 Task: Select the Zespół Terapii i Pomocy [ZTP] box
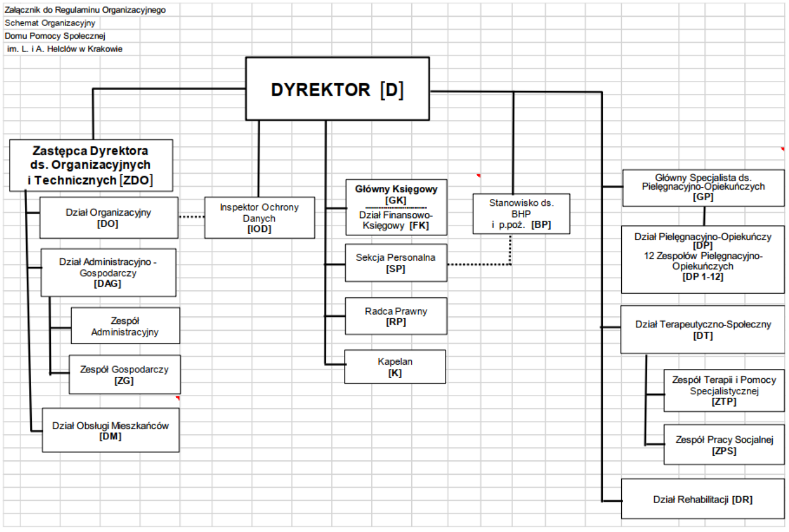[724, 391]
